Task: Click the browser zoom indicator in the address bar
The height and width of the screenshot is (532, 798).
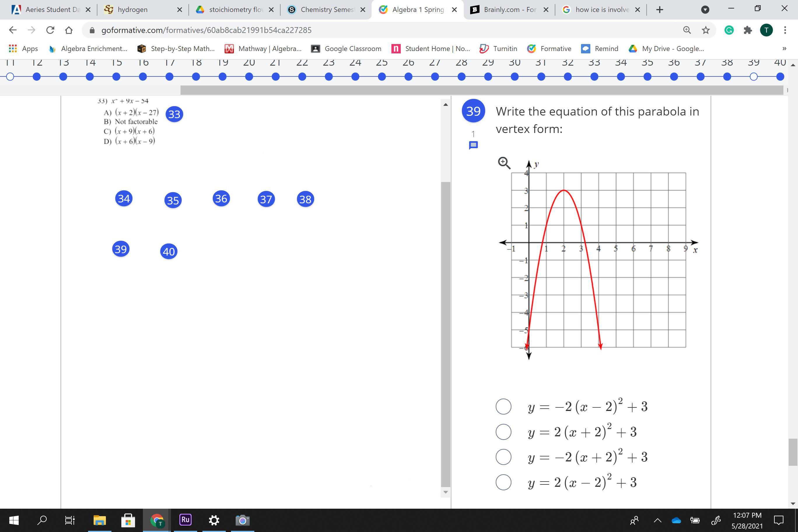Action: (687, 30)
